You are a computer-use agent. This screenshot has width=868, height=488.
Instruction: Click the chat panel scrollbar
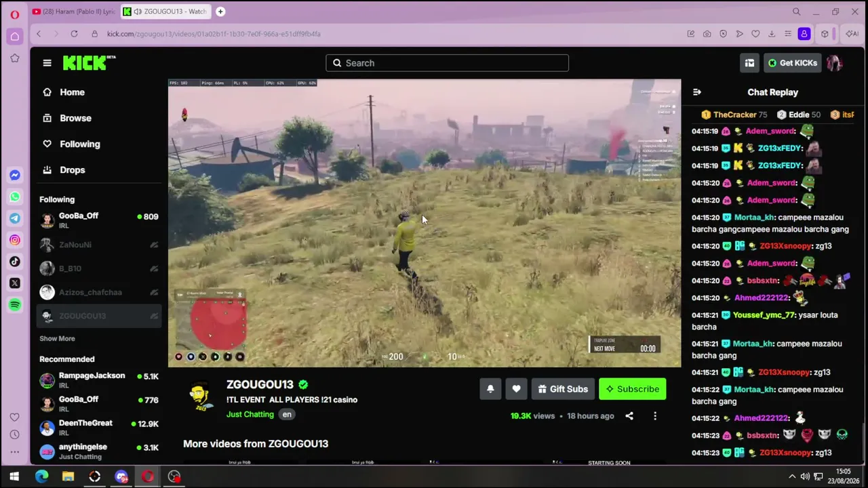(x=863, y=441)
